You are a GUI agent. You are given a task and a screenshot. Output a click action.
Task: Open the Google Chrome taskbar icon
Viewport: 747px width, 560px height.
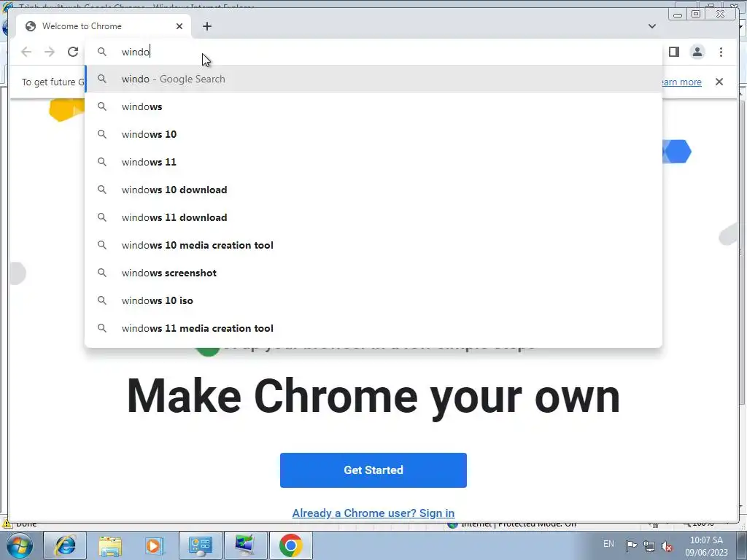tap(290, 545)
